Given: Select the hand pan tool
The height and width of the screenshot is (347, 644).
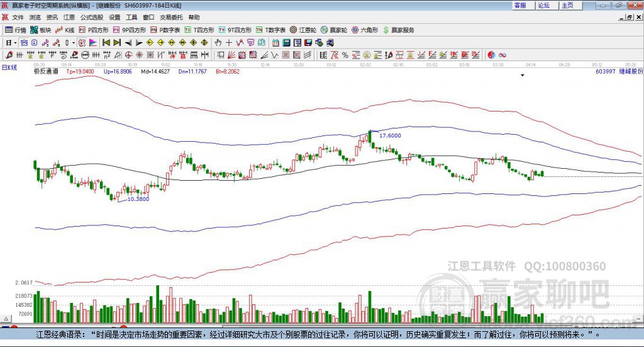Looking at the screenshot, I should pos(218,43).
